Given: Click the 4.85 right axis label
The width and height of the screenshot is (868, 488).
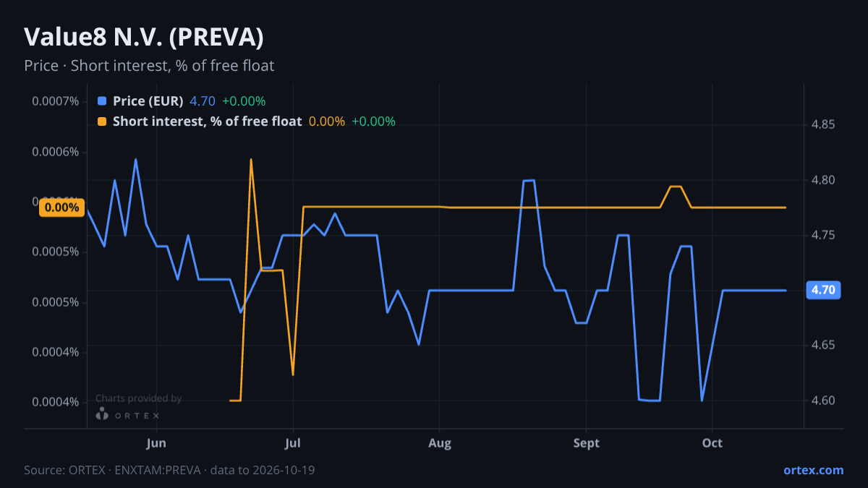Looking at the screenshot, I should click(823, 125).
